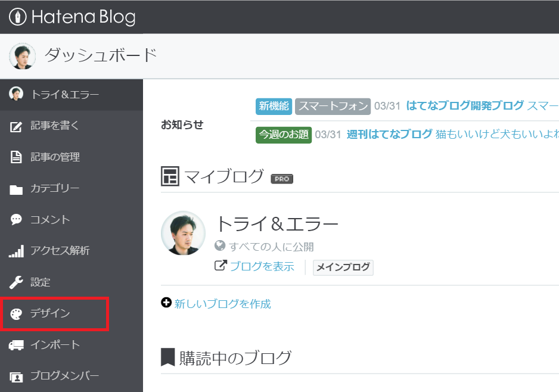Screen dimensions: 559x392
Task: Click the 新機能 blue tag
Action: coord(274,106)
